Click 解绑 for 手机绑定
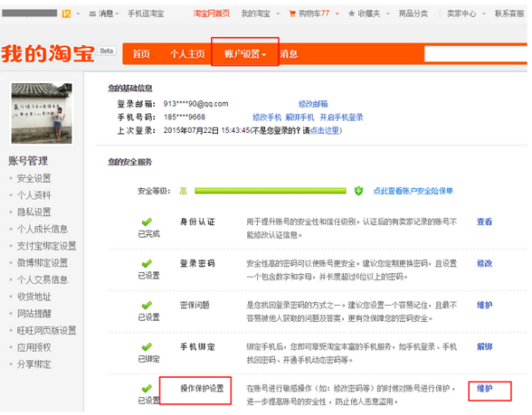Screen dimensions: 532x415 tap(484, 347)
